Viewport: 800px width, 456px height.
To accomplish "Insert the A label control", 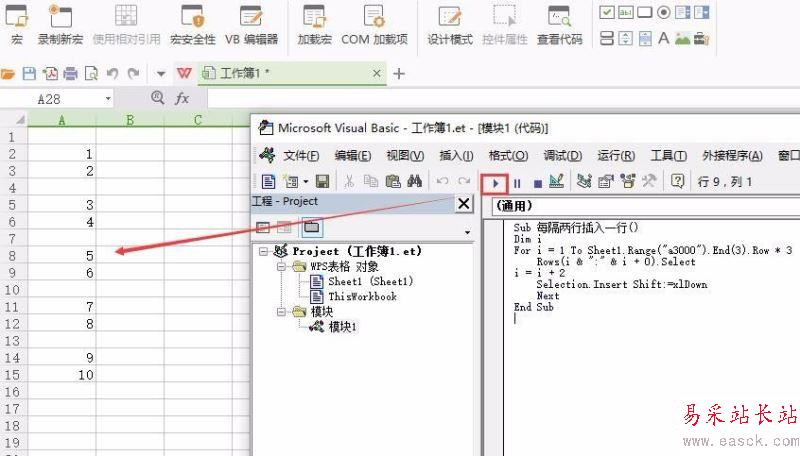I will pos(663,38).
